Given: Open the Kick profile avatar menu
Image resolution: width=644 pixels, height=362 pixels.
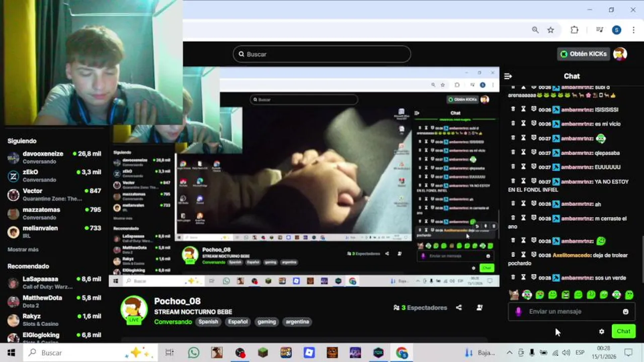Looking at the screenshot, I should pos(620,54).
